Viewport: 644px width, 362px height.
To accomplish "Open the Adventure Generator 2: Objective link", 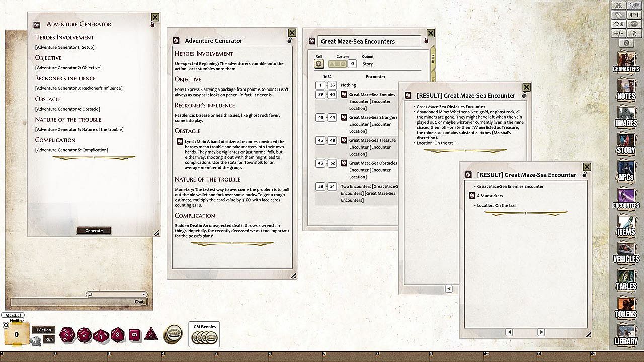I will (68, 68).
